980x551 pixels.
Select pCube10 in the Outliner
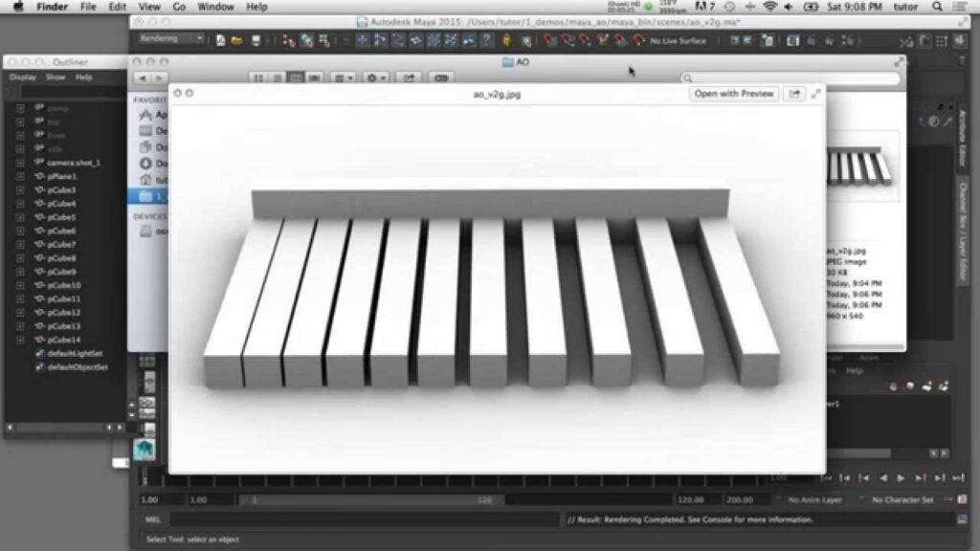tap(64, 285)
